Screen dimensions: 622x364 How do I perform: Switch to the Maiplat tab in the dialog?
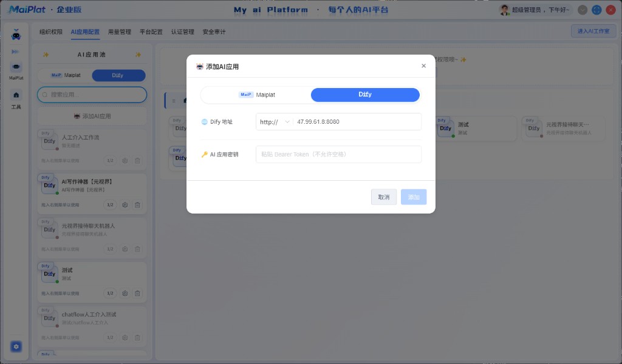pyautogui.click(x=257, y=95)
